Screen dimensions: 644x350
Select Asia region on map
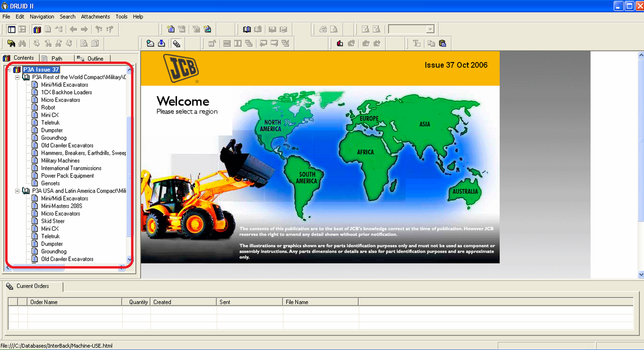425,124
